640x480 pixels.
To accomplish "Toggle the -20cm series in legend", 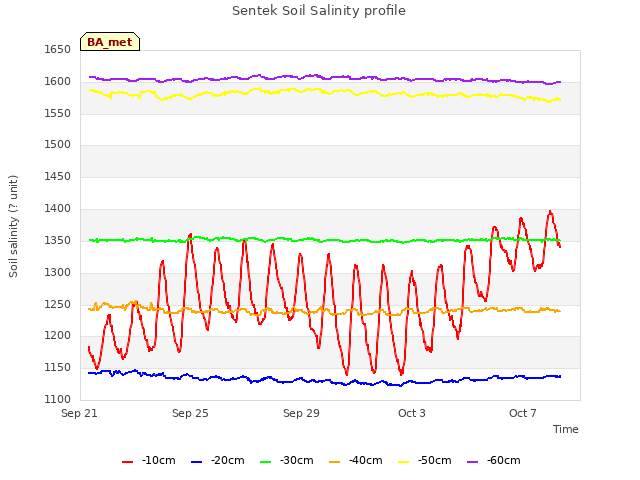I will pyautogui.click(x=218, y=461).
